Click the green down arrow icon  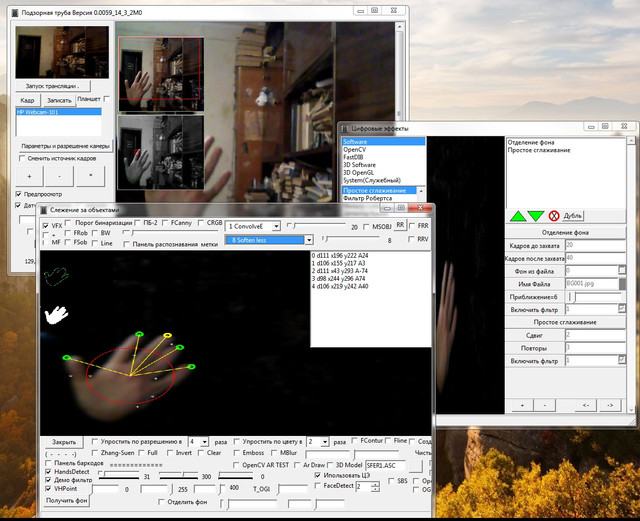tap(536, 215)
